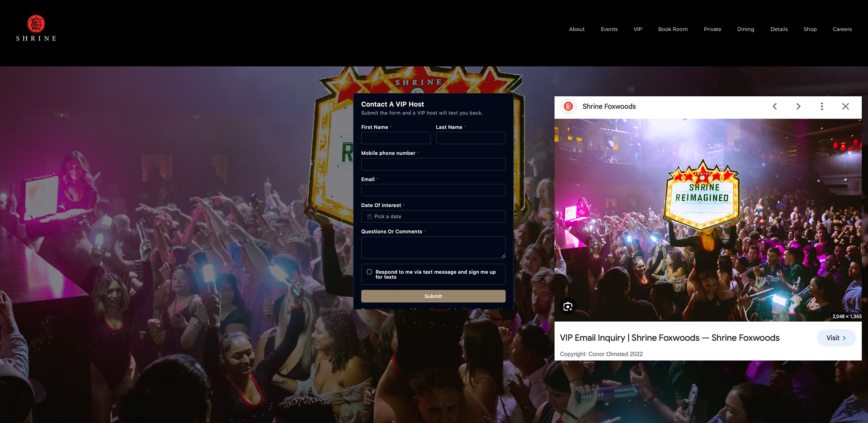Go to previous image with left chevron
868x423 pixels.
pos(774,106)
